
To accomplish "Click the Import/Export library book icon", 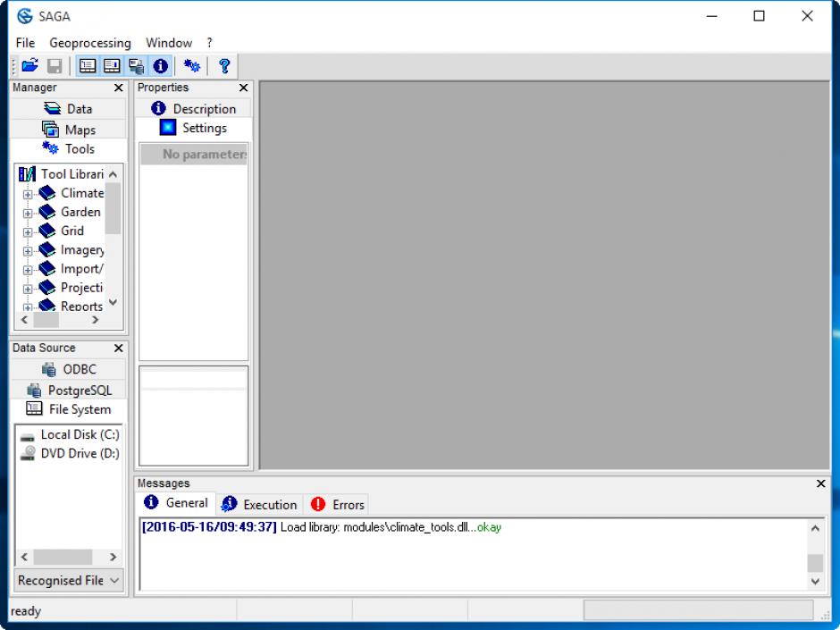I will [x=47, y=268].
